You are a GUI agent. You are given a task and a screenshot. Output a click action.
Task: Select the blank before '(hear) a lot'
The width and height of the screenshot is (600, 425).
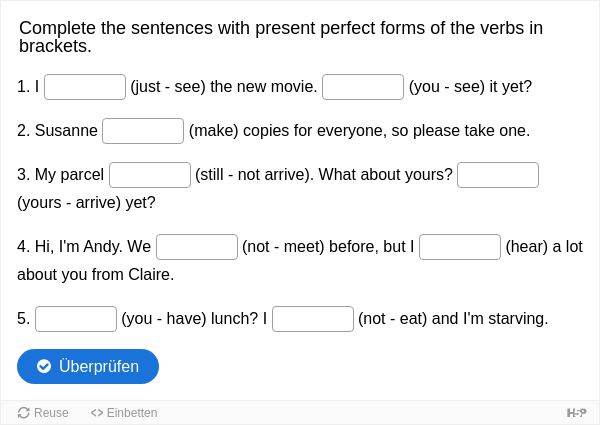[x=460, y=247]
